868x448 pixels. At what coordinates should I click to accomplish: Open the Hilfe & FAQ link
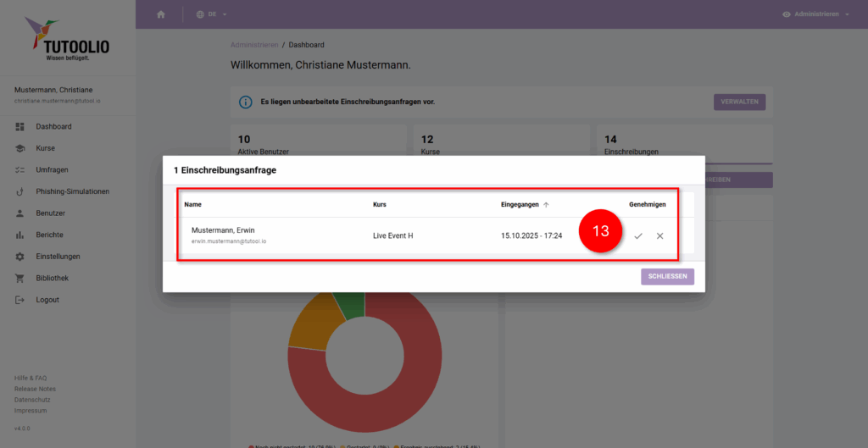pyautogui.click(x=31, y=378)
